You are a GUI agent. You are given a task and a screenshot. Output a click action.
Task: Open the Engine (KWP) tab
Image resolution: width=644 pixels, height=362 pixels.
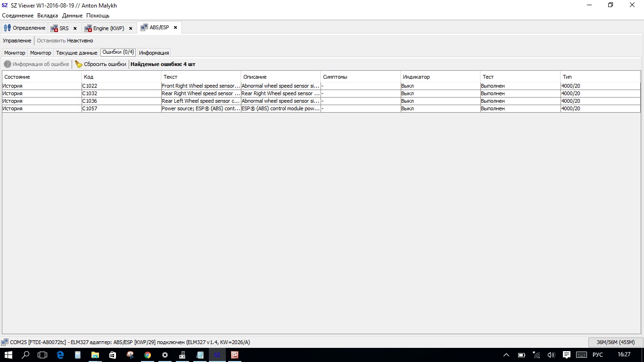click(108, 28)
